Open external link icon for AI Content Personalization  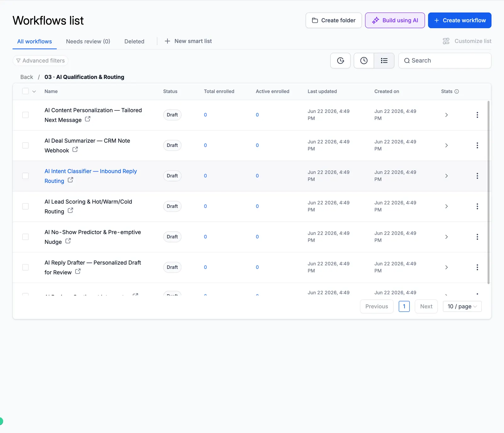pyautogui.click(x=88, y=119)
